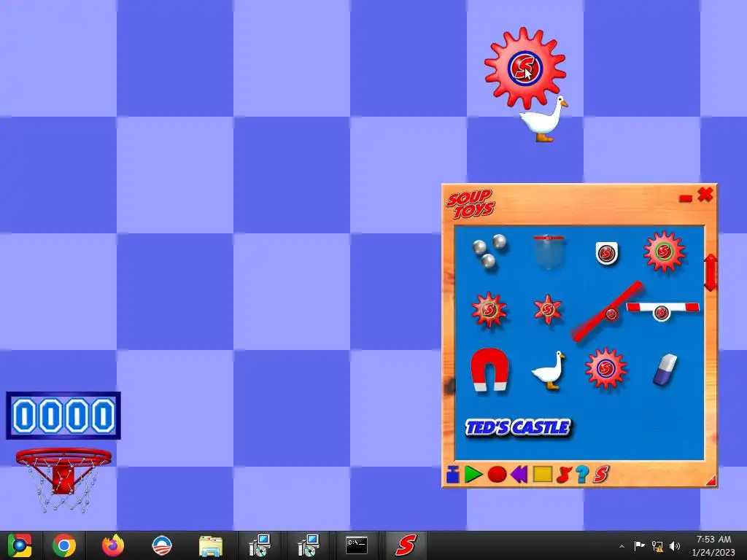Minimize the Soup Toys toybox
747x560 pixels.
pyautogui.click(x=685, y=198)
